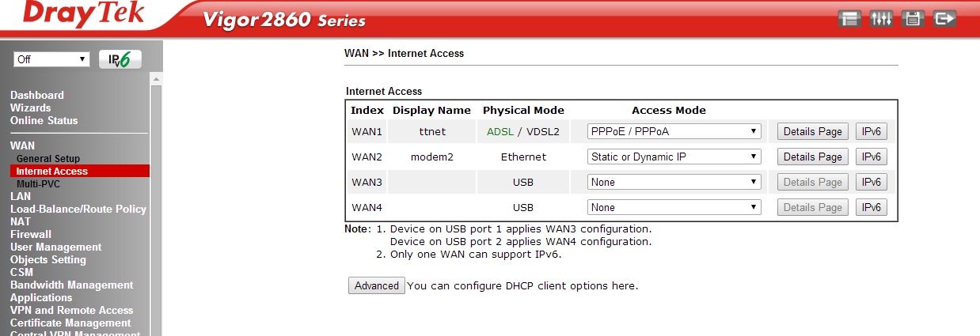Click the IPv6 button for WAN2

pos(871,157)
